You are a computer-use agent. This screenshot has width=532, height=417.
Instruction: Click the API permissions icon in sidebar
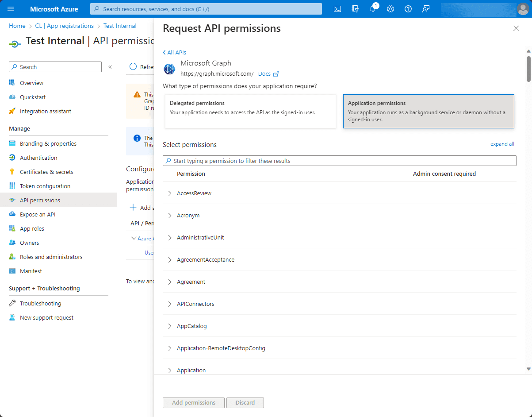12,200
